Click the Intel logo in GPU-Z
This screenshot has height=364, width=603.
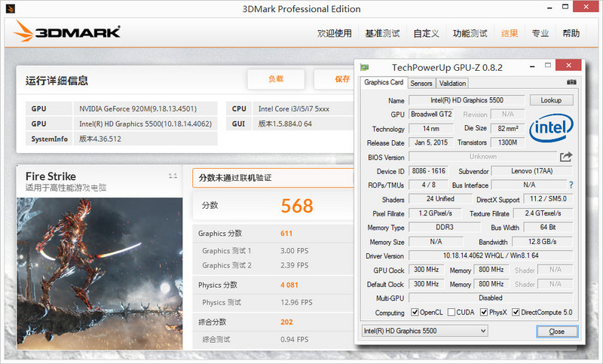pos(551,128)
